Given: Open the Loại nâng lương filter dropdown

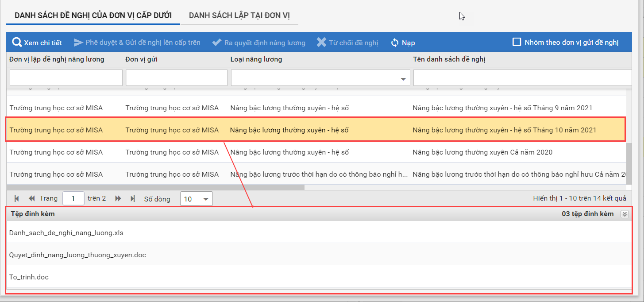Looking at the screenshot, I should [x=403, y=79].
